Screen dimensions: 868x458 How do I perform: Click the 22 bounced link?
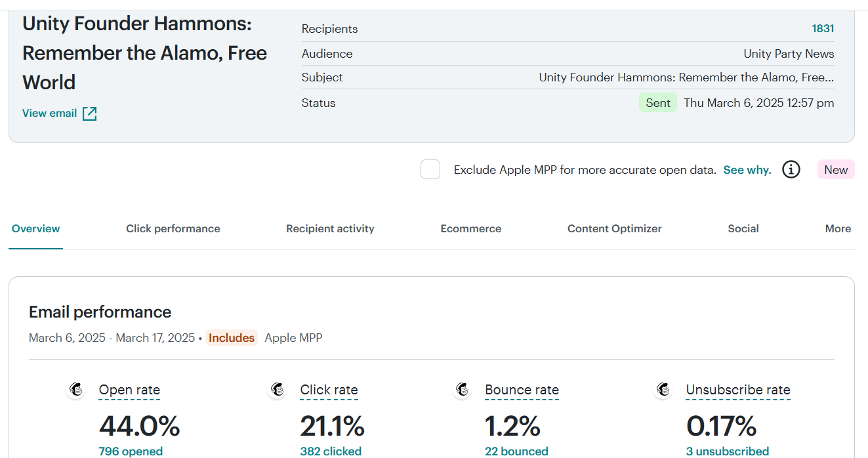tap(516, 451)
